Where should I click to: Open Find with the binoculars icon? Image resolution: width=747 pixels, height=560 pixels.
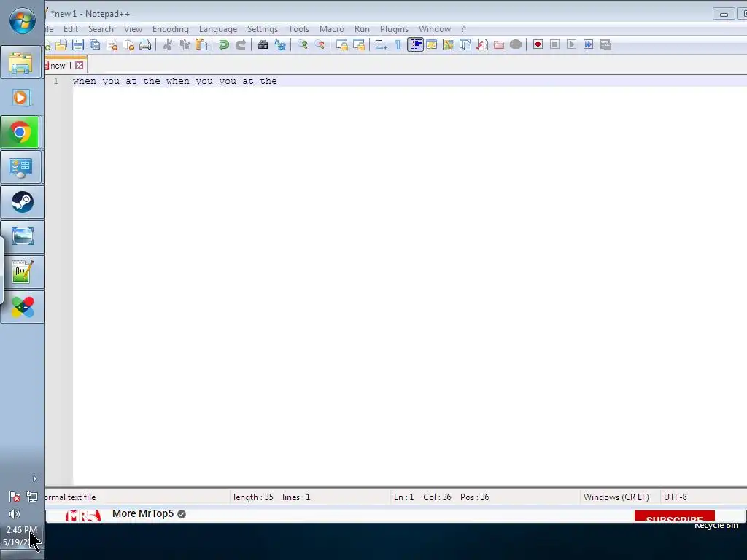coord(263,44)
